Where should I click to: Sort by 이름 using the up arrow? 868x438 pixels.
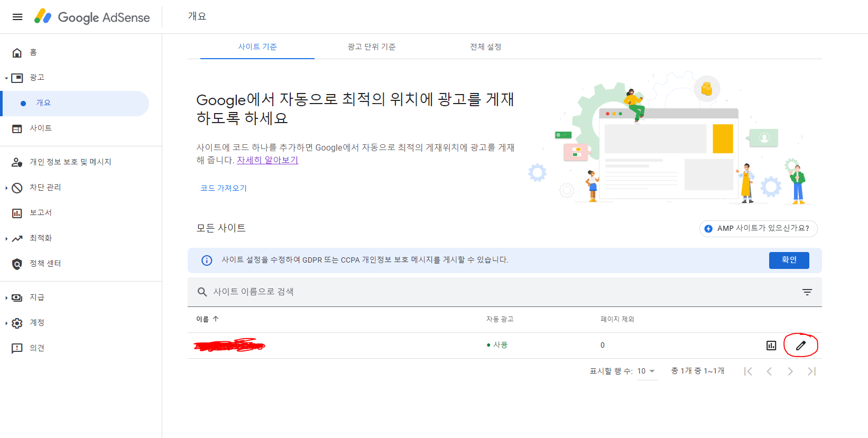click(x=216, y=319)
